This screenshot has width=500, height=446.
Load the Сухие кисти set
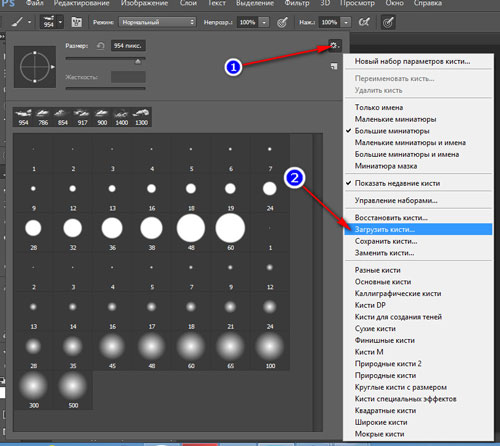click(x=418, y=329)
